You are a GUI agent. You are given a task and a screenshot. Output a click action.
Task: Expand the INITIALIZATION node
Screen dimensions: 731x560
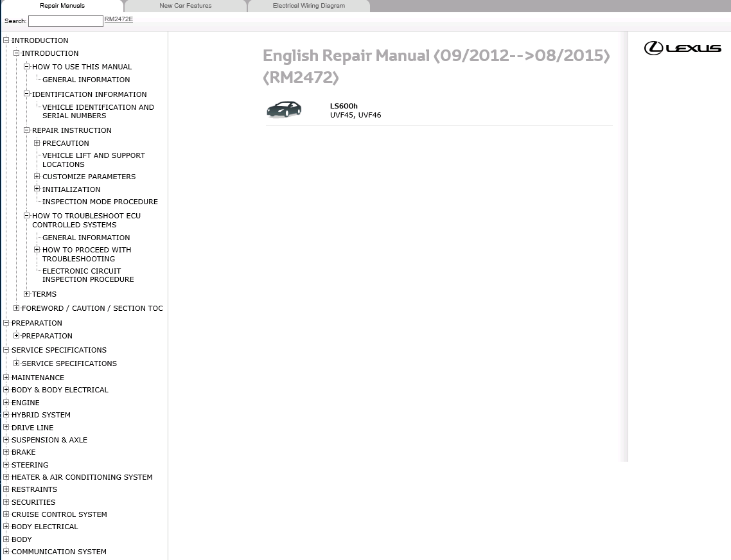click(x=37, y=189)
